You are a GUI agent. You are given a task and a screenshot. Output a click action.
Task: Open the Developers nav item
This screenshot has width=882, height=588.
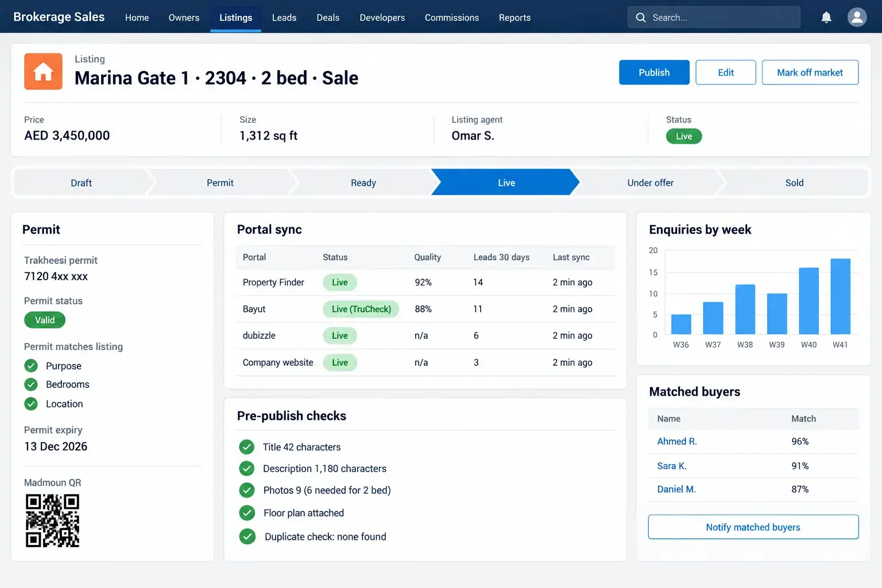click(382, 18)
